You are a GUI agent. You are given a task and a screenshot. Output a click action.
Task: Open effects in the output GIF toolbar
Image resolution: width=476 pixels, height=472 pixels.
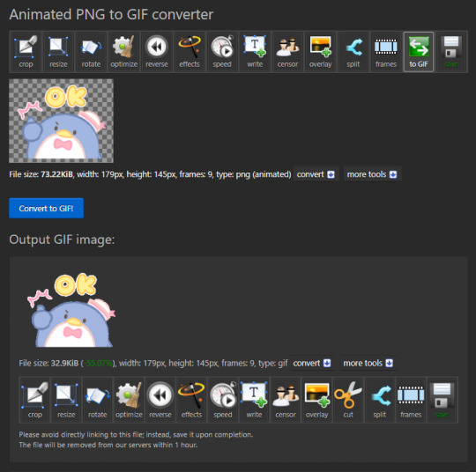(191, 400)
